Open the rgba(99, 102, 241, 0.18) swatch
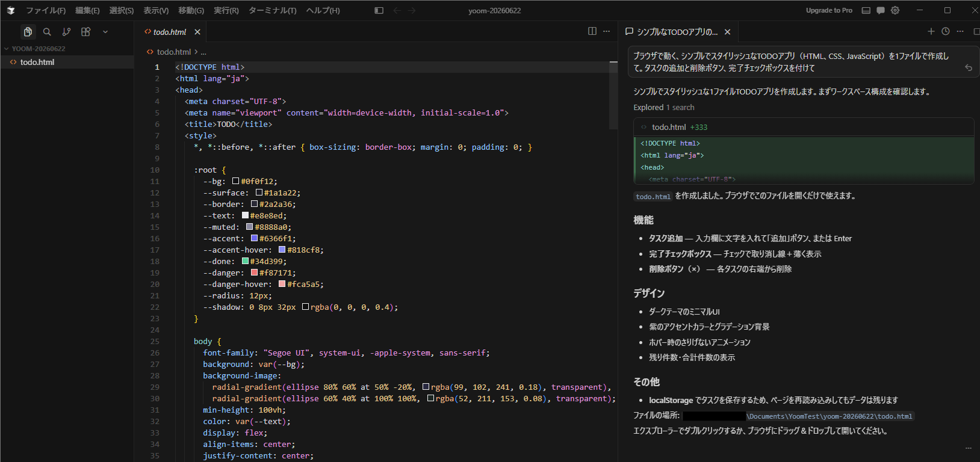This screenshot has width=980, height=462. click(x=426, y=387)
